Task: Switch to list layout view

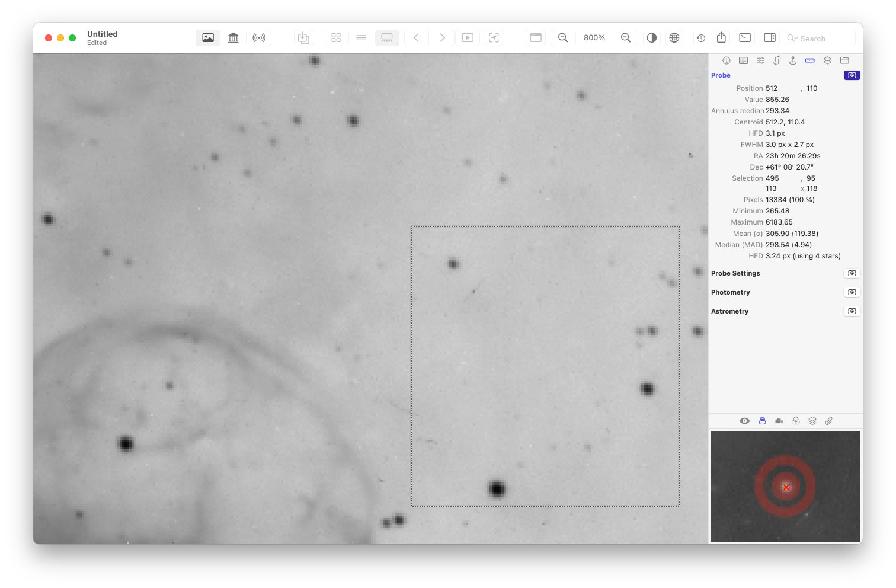Action: click(x=361, y=38)
